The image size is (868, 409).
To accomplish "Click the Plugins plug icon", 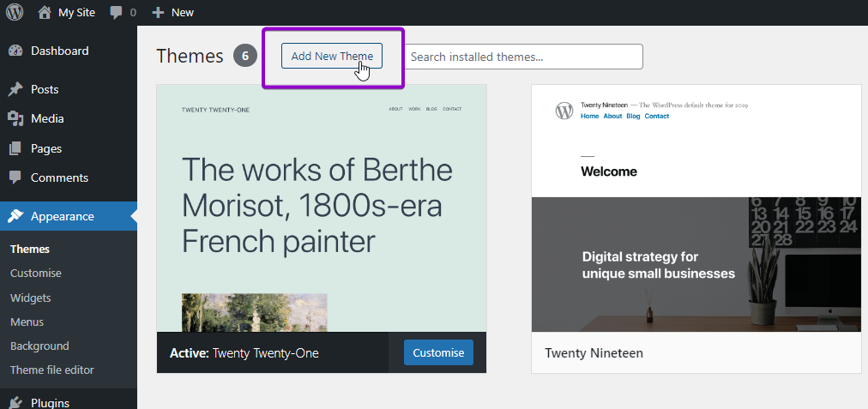I will point(15,403).
